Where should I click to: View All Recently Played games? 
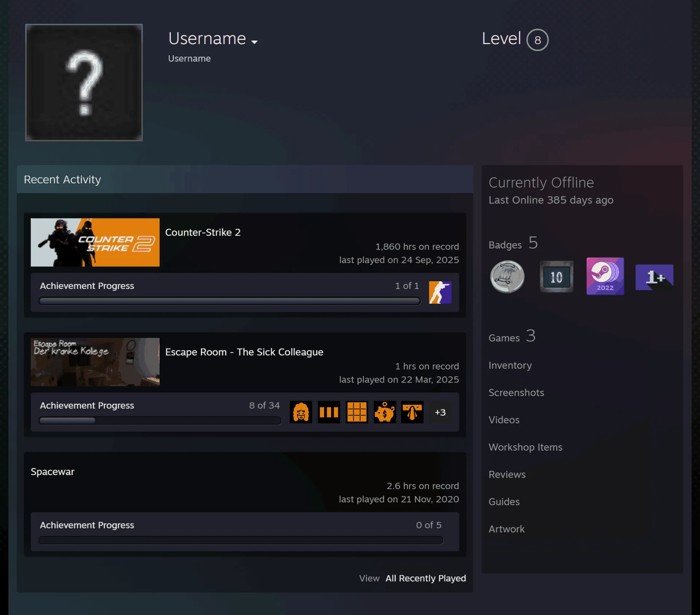[x=426, y=578]
